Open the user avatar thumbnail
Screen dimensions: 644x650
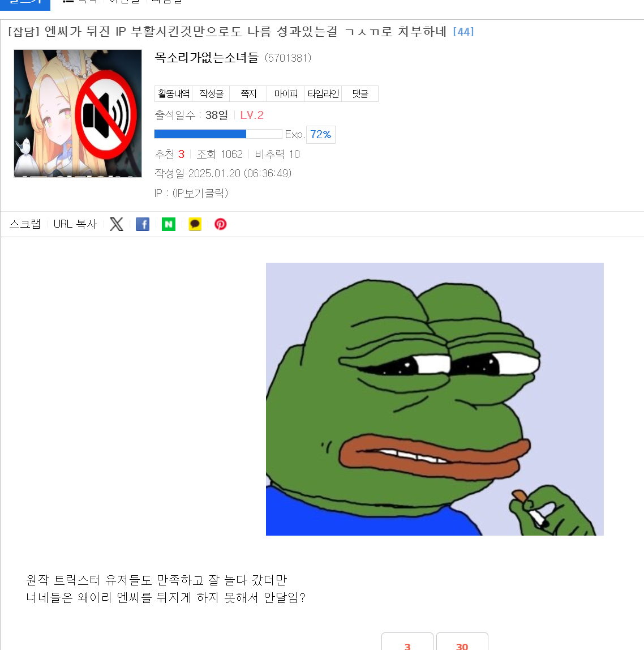click(78, 114)
